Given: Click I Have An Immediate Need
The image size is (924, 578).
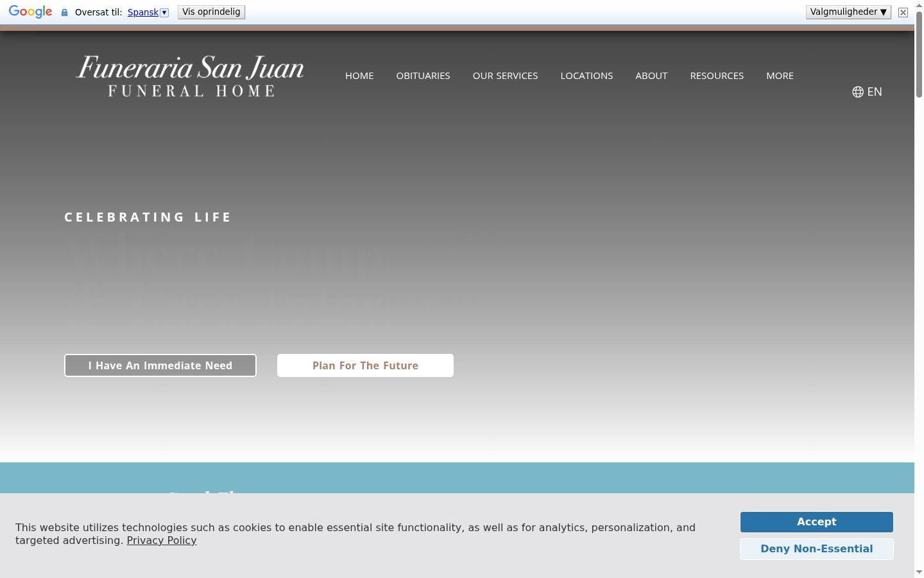Looking at the screenshot, I should click(x=160, y=365).
